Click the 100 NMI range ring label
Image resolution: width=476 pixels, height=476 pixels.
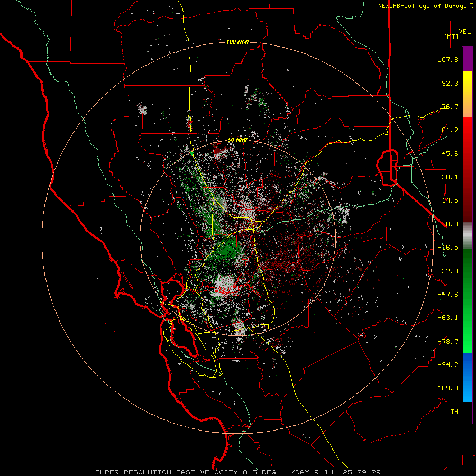coord(237,42)
